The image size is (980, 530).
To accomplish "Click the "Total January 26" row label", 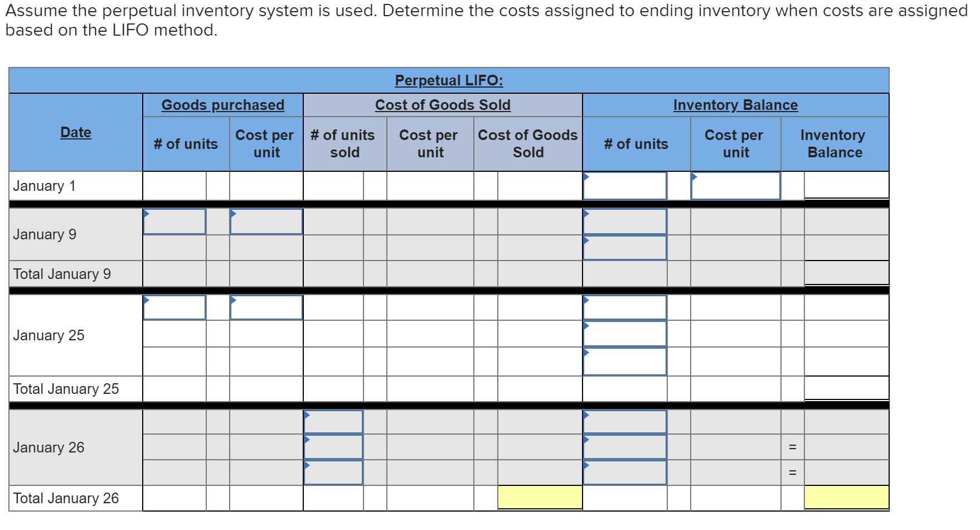I will [66, 498].
